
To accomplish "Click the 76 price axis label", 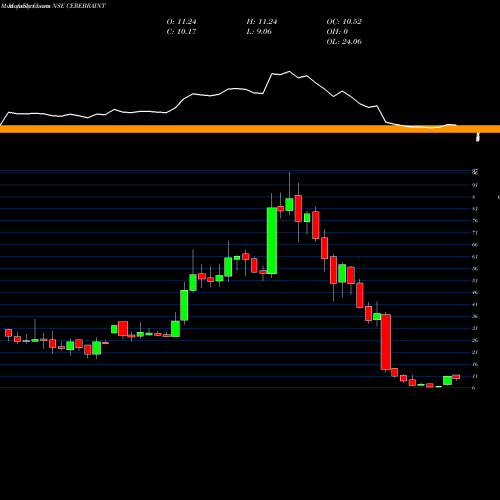I will 475,221.
